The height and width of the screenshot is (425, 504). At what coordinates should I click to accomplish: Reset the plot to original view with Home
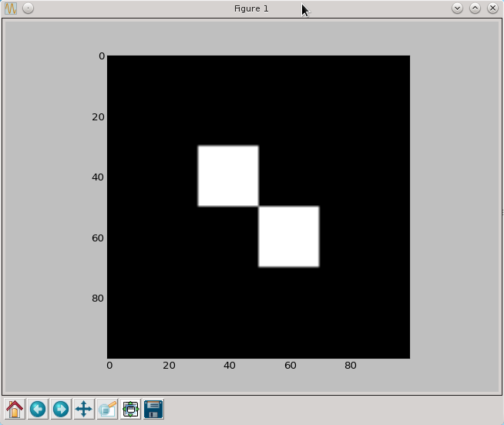[15, 409]
